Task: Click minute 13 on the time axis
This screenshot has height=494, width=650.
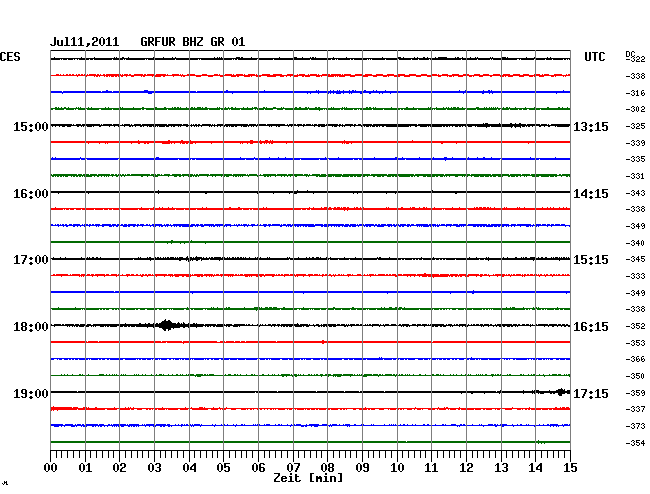Action: [x=501, y=468]
